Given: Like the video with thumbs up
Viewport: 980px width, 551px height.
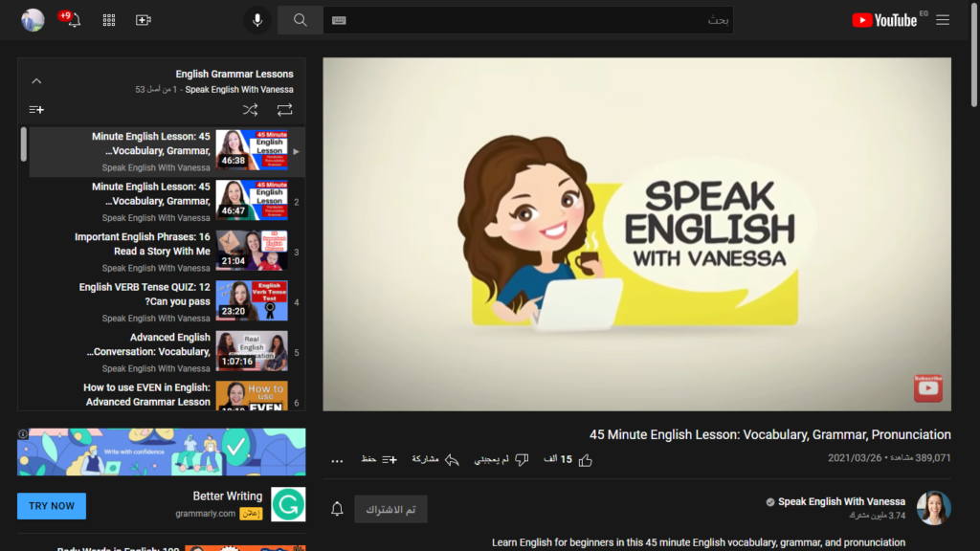Looking at the screenshot, I should point(585,460).
